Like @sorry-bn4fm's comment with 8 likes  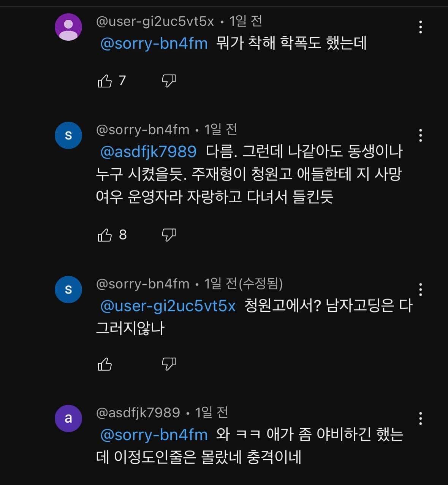tap(105, 235)
